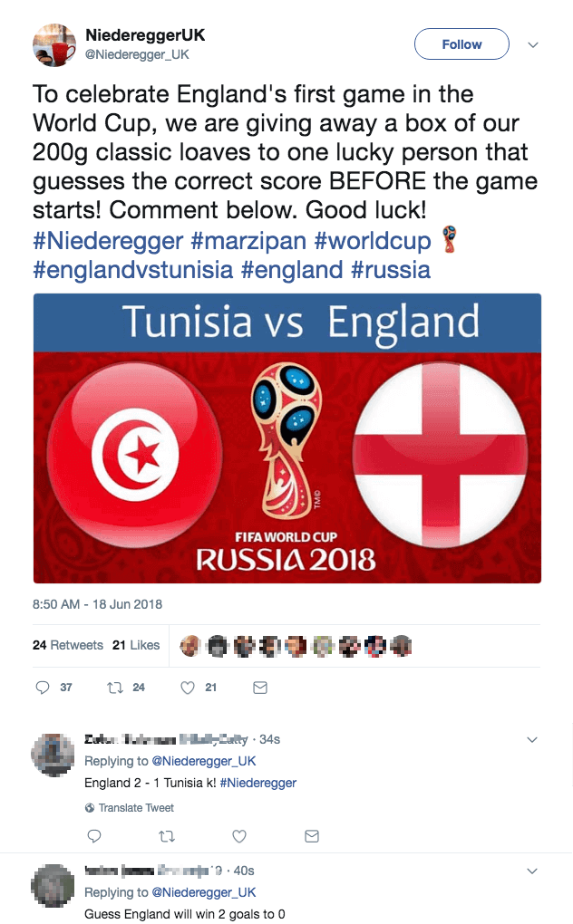This screenshot has height=924, width=573.
Task: Open tweet timestamp 8:50 AM - 18 Jun 2018
Action: pyautogui.click(x=97, y=603)
